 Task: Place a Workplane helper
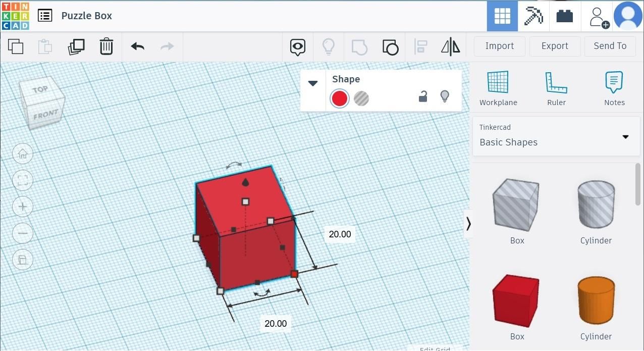point(498,88)
